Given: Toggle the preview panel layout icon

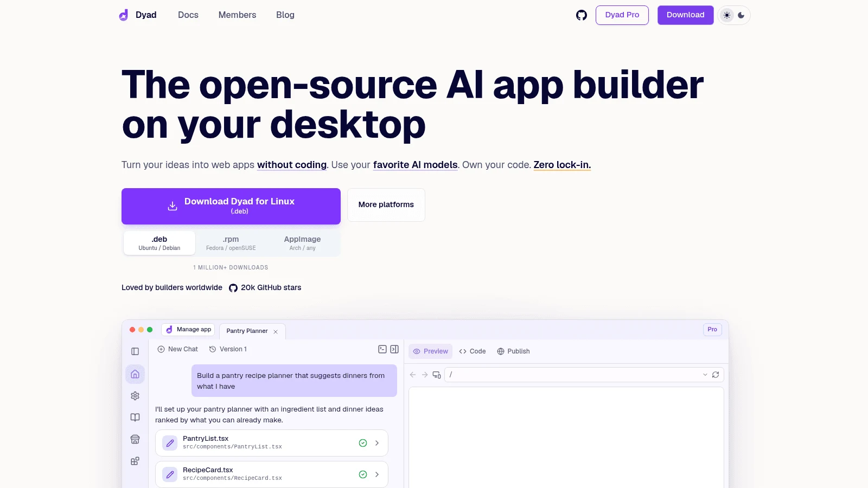Looking at the screenshot, I should pos(394,349).
